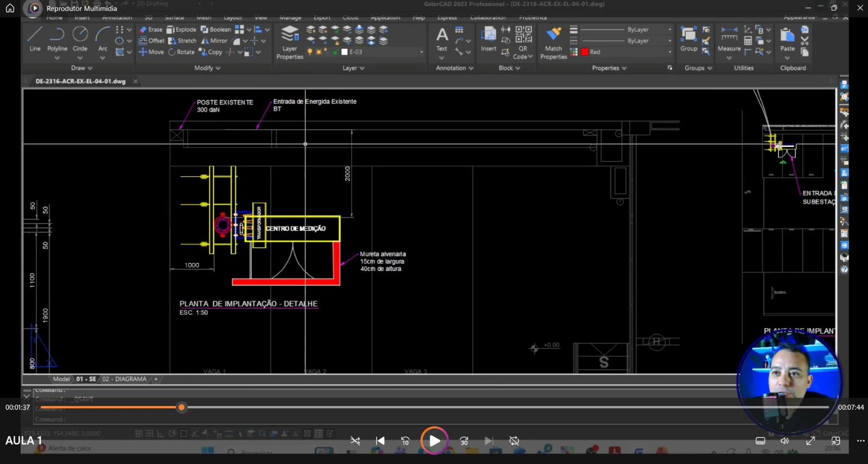The image size is (868, 464).
Task: Select the Line drawing tool
Action: pyautogui.click(x=35, y=39)
